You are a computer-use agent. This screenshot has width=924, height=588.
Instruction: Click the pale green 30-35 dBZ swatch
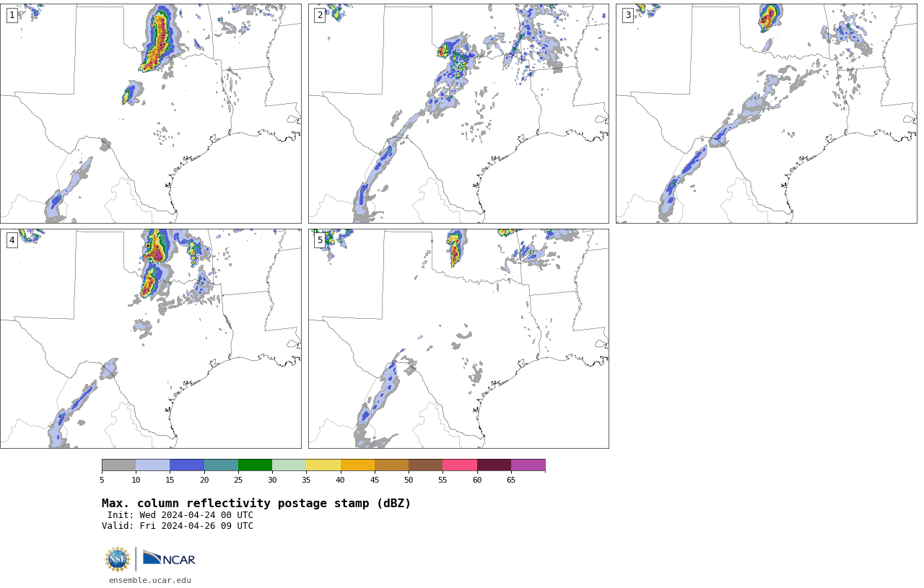(289, 465)
